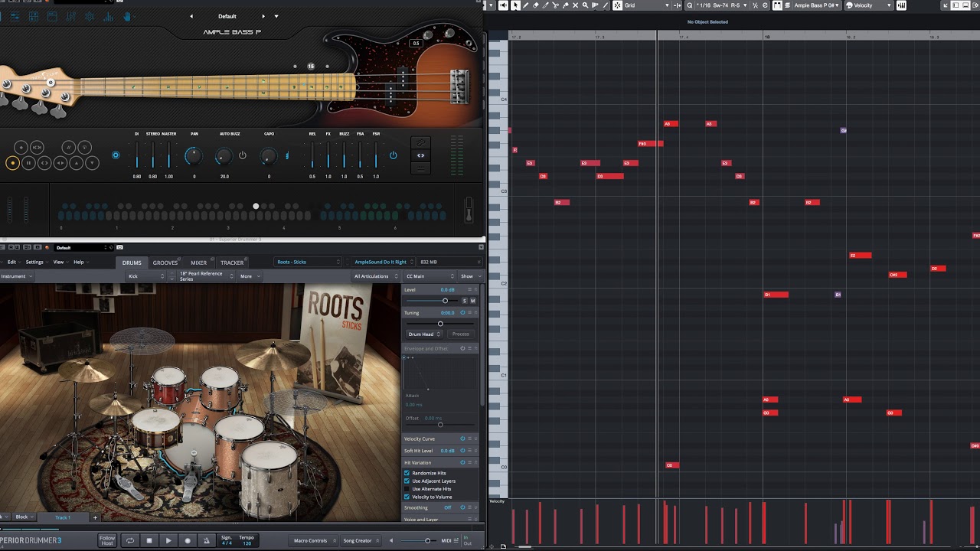Add a new track with the plus button
Image resolution: width=980 pixels, height=551 pixels.
tap(95, 517)
